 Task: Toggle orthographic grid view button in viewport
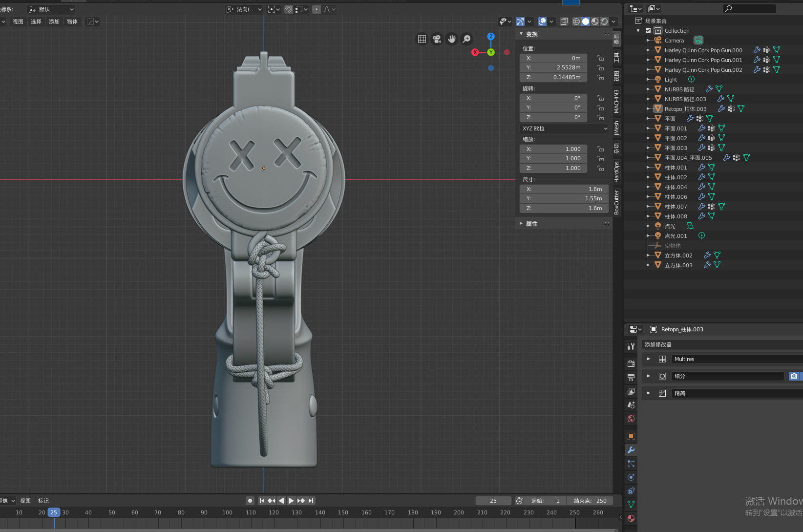[422, 39]
